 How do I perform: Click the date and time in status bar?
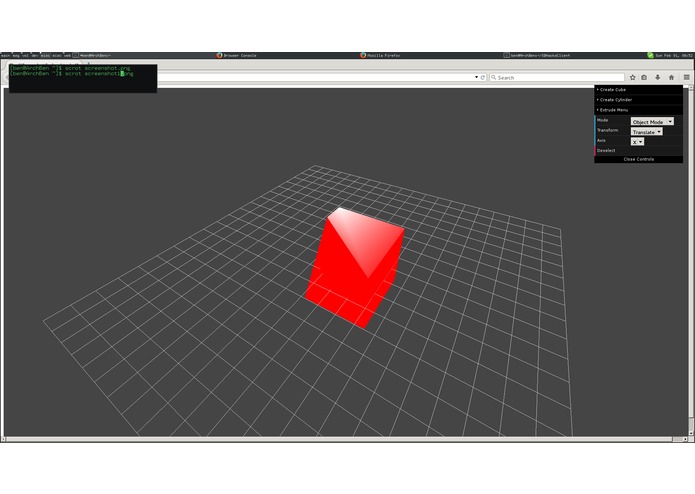(674, 55)
